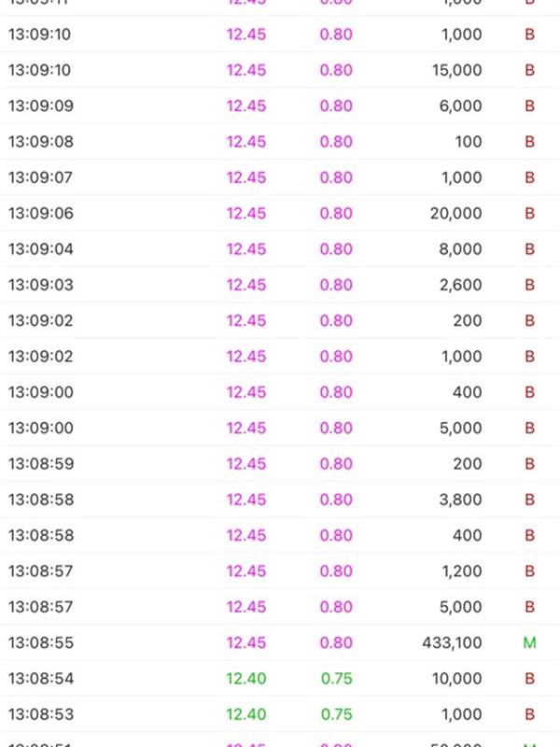560x747 pixels.
Task: Select the 13:09:09 trade of 6,000
Action: click(x=280, y=106)
